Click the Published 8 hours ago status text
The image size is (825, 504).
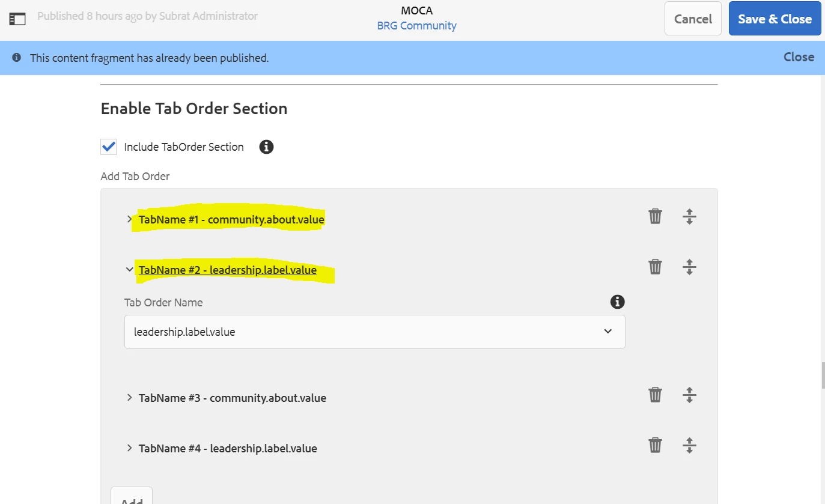coord(147,16)
